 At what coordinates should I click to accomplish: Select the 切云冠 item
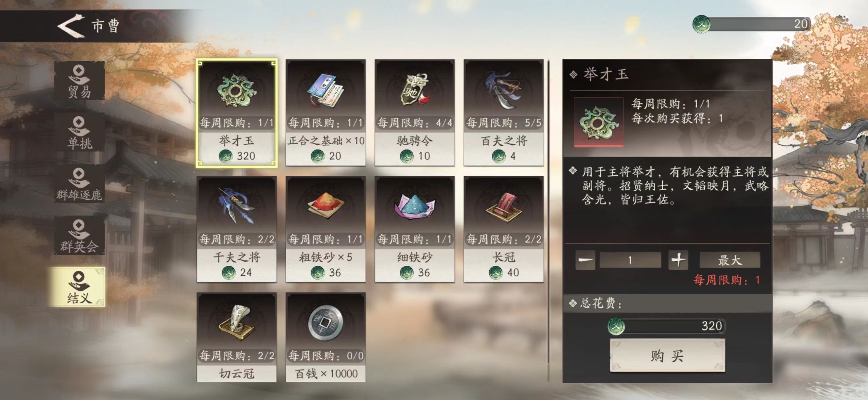tap(237, 337)
